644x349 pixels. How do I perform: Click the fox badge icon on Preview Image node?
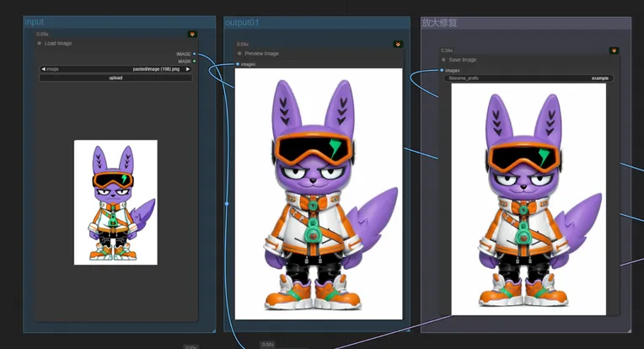coord(398,45)
